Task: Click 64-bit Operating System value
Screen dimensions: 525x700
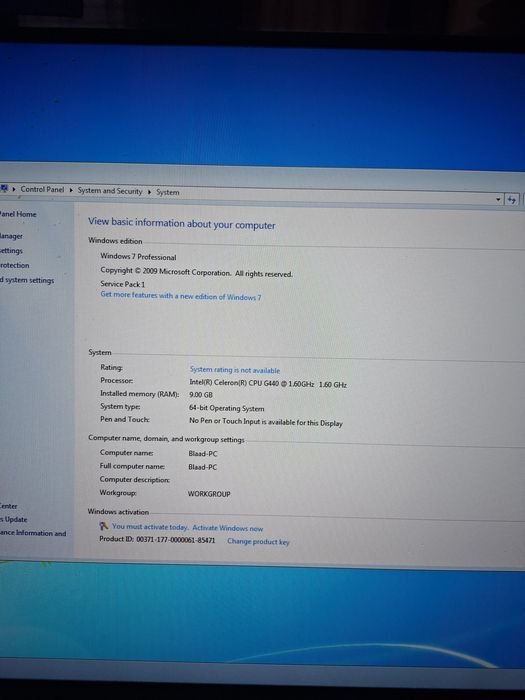Action: coord(227,408)
